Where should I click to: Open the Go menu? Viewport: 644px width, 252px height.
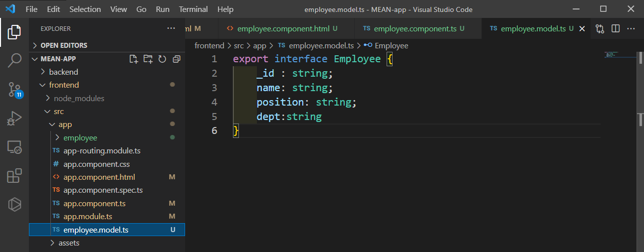(x=141, y=9)
